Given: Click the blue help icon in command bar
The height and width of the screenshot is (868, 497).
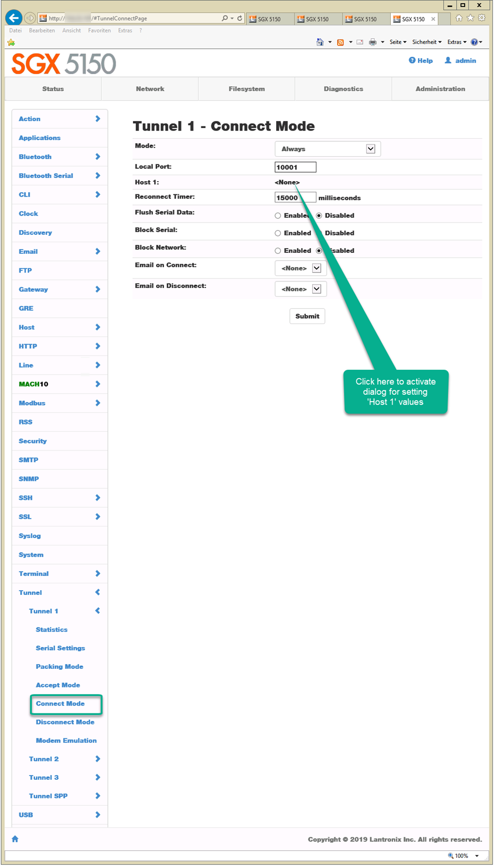Looking at the screenshot, I should click(474, 42).
